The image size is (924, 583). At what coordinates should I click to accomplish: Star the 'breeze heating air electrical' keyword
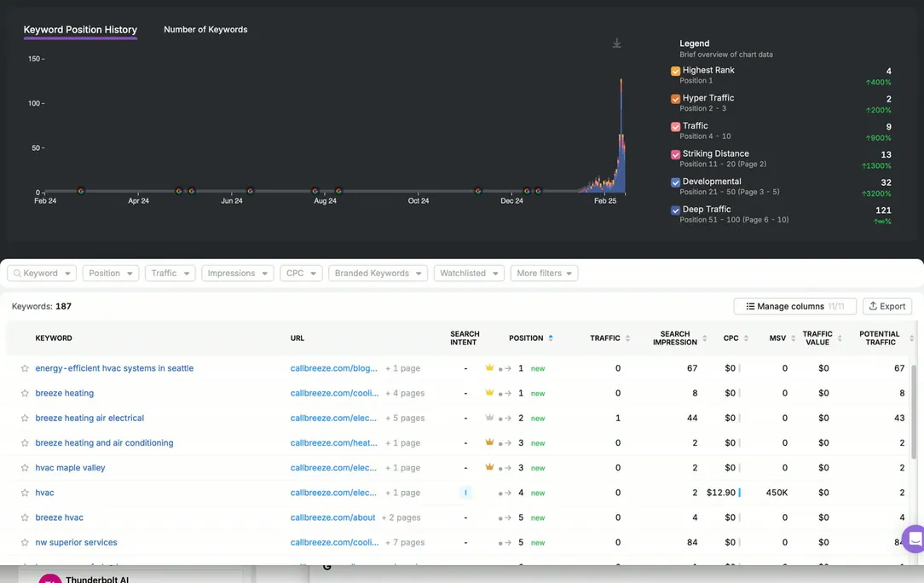25,418
